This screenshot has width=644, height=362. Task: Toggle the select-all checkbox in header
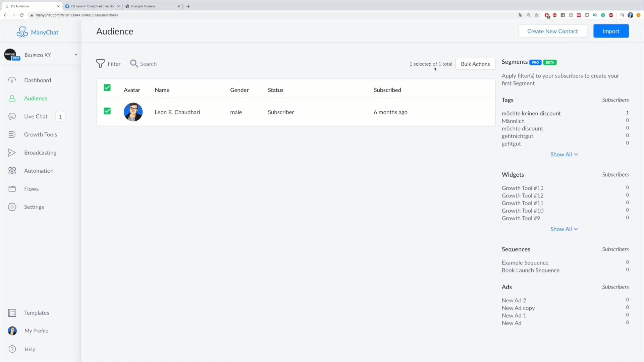107,87
